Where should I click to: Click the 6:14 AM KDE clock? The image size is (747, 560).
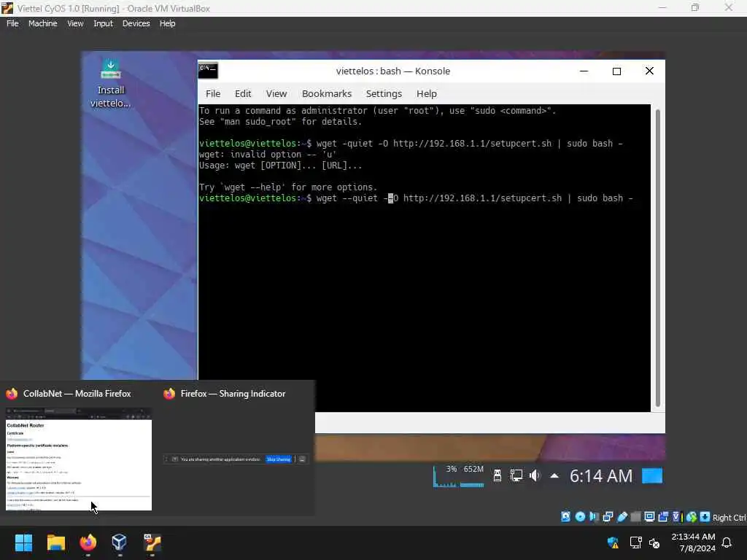(601, 475)
